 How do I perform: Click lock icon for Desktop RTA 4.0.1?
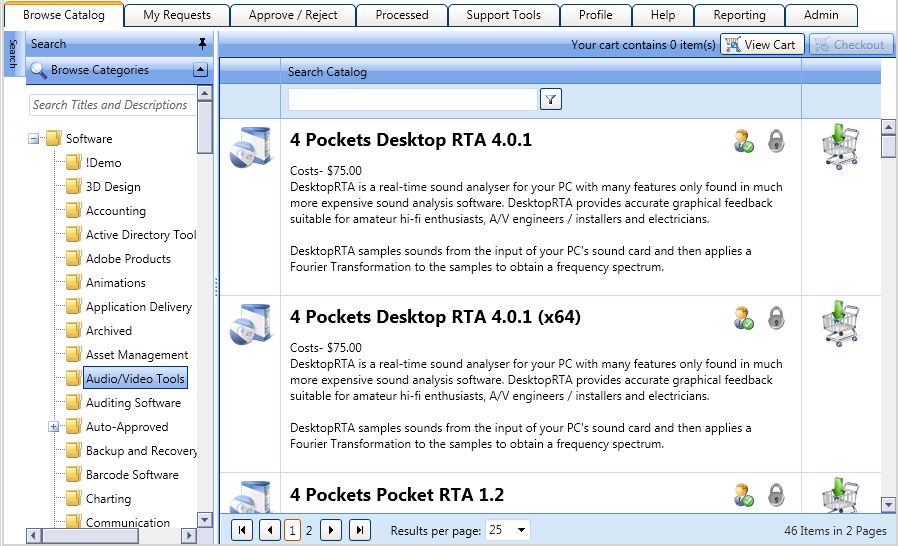pos(776,141)
